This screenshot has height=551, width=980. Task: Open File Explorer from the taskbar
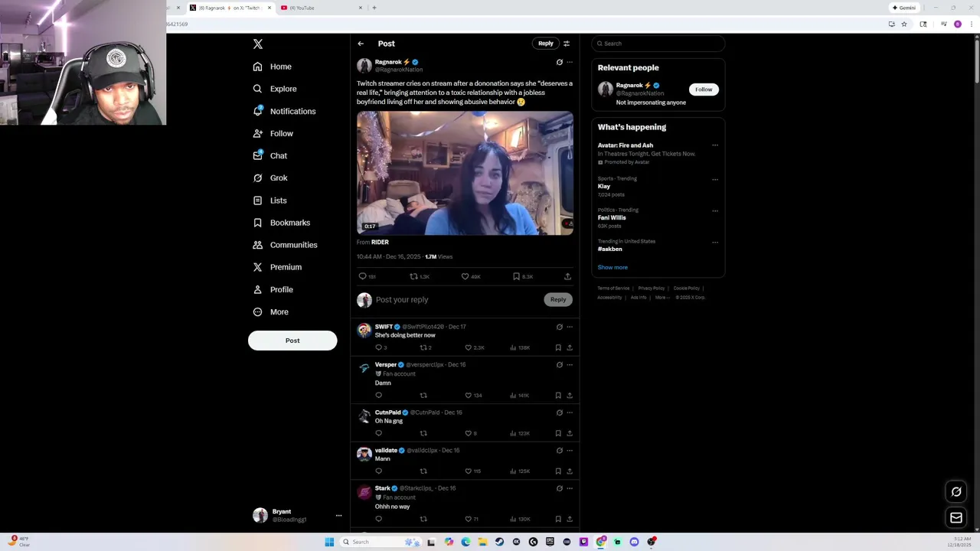(x=482, y=542)
